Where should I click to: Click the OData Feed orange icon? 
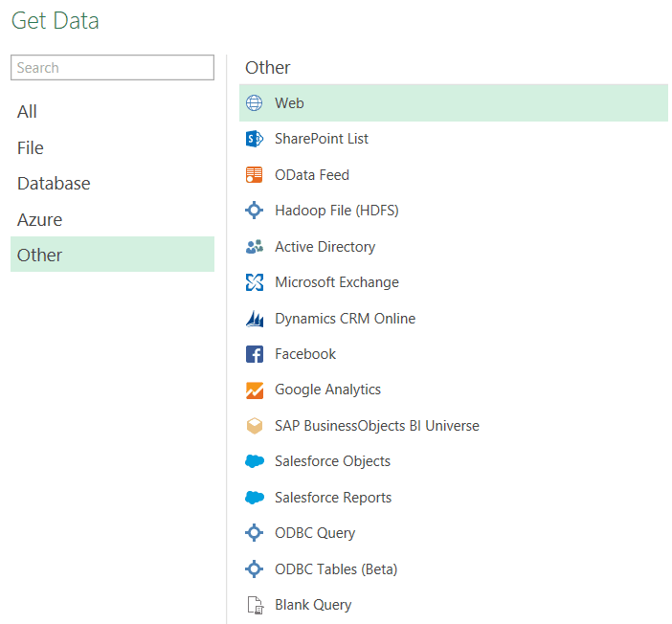point(254,175)
